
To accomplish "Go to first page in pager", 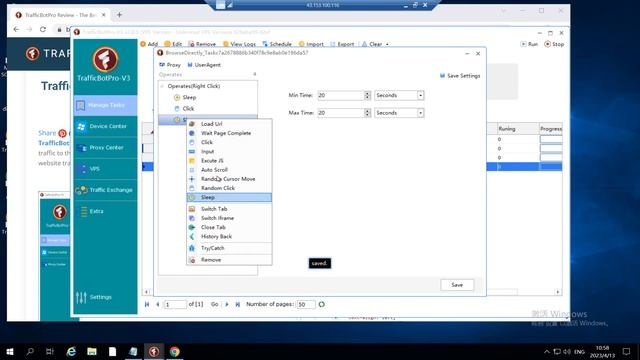I will click(x=147, y=304).
